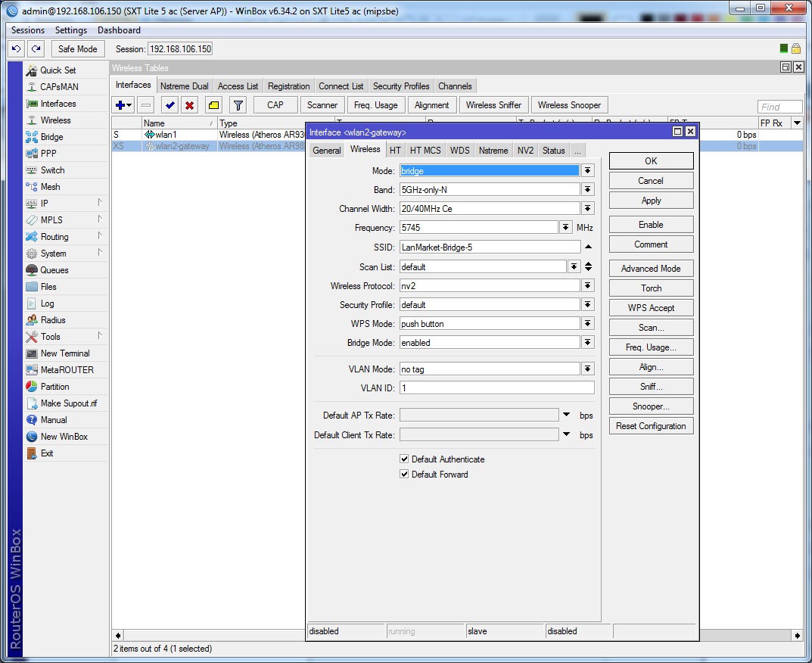Open the Channel Width dropdown
This screenshot has height=663, width=812.
(587, 209)
